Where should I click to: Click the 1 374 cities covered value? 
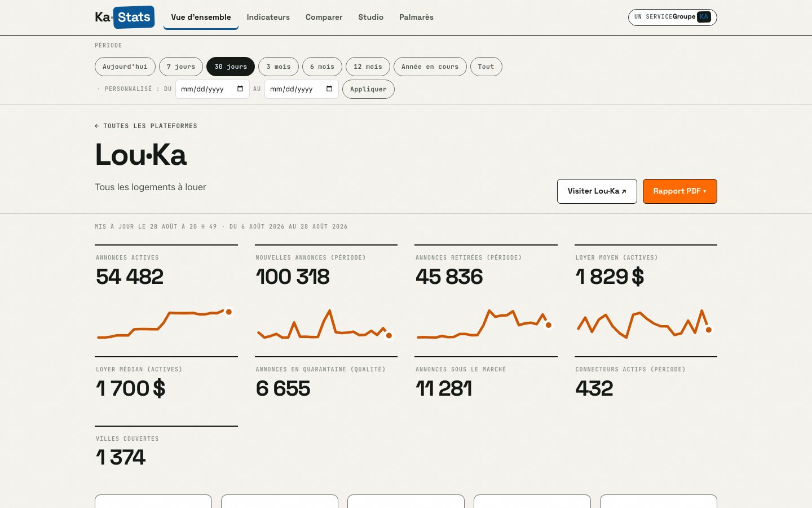tap(121, 457)
